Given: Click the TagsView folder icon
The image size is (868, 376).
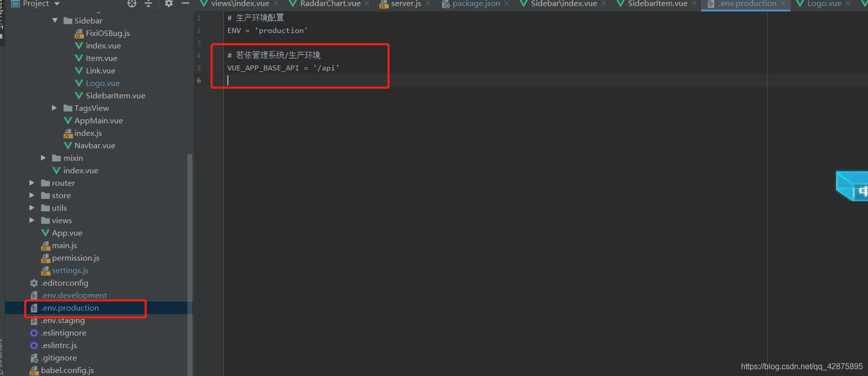Looking at the screenshot, I should point(68,108).
